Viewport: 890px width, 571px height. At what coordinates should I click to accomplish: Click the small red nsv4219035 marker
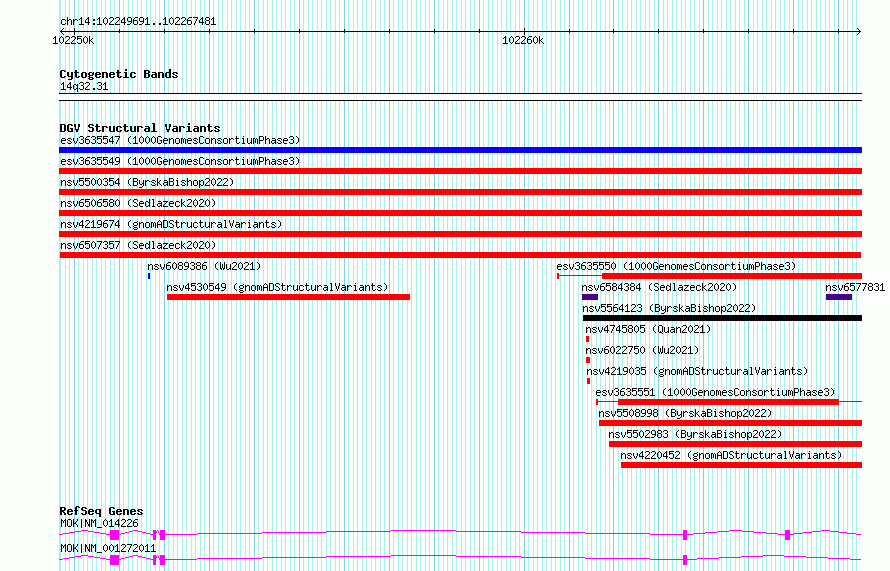(x=589, y=381)
